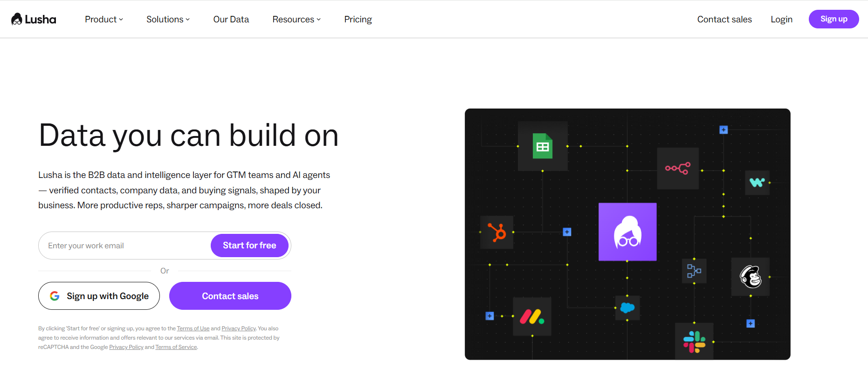Viewport: 868px width, 389px height.
Task: Open the Terms of Use link
Action: [193, 328]
